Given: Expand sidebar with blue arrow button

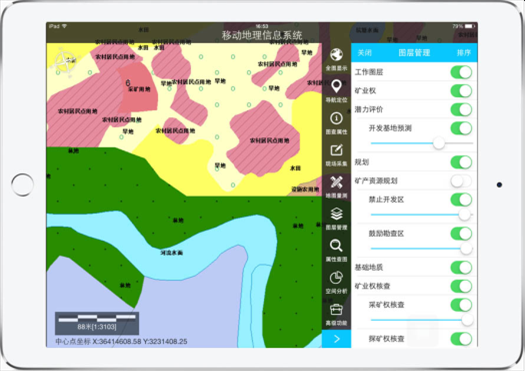Looking at the screenshot, I should point(336,339).
